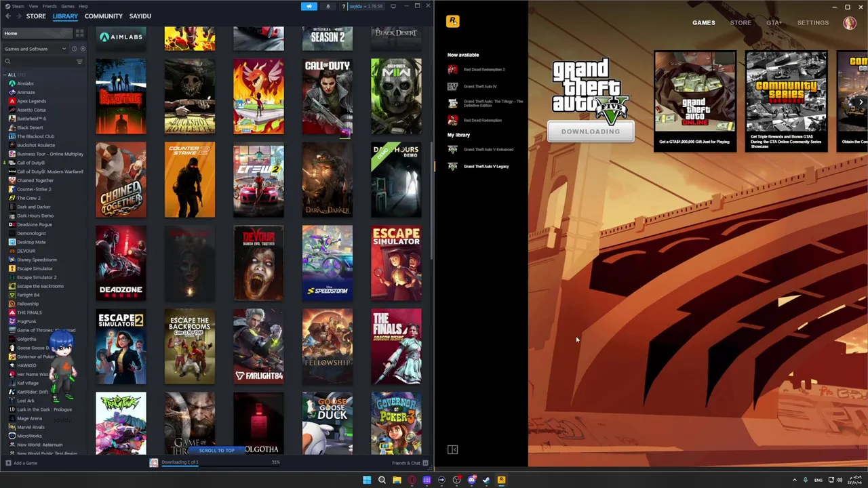Show hidden system tray icons chevron

[795, 480]
